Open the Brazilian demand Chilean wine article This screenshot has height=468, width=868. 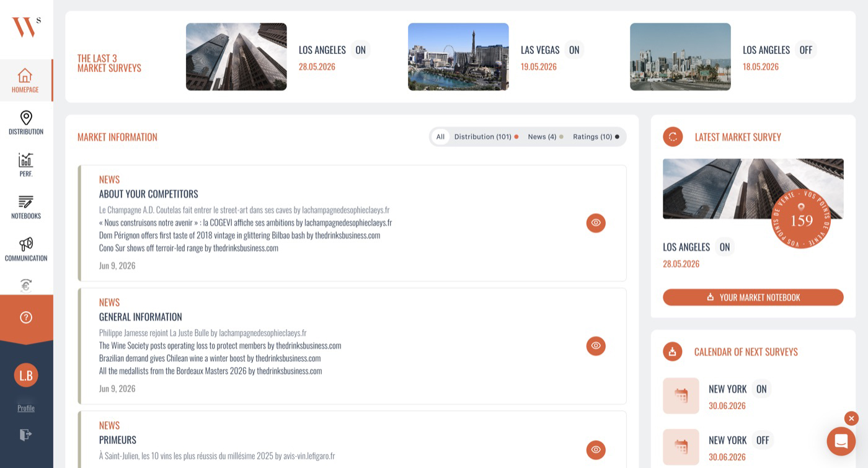(210, 358)
